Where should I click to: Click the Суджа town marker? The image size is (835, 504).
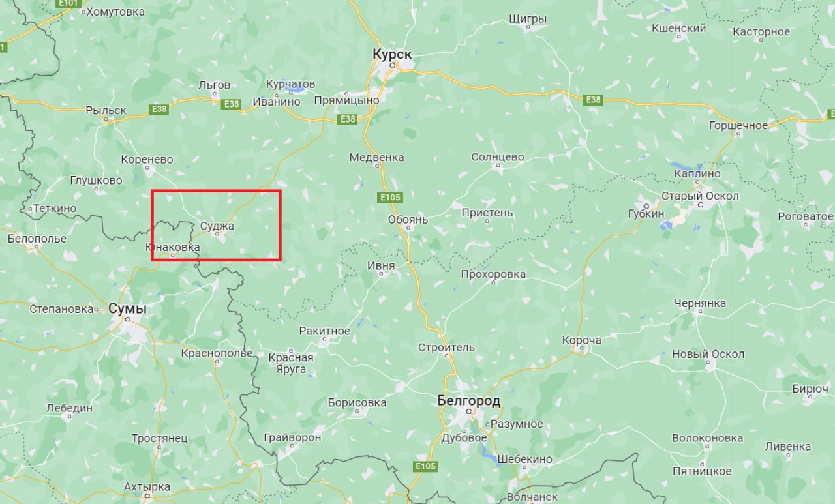pyautogui.click(x=217, y=233)
